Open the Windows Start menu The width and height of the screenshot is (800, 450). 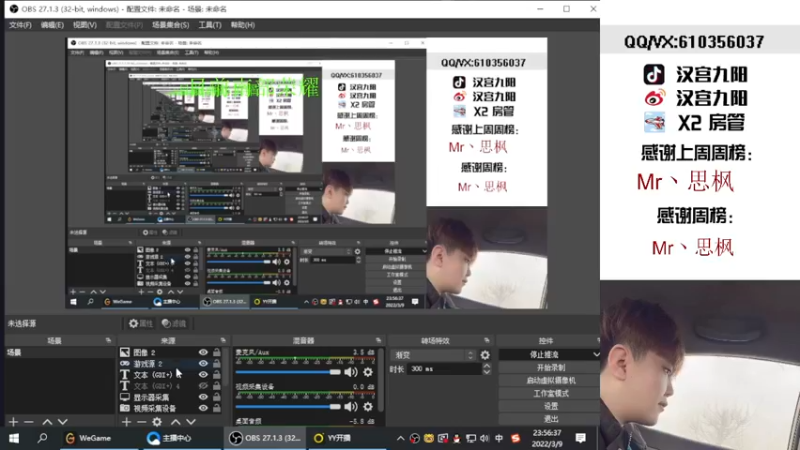[14, 438]
